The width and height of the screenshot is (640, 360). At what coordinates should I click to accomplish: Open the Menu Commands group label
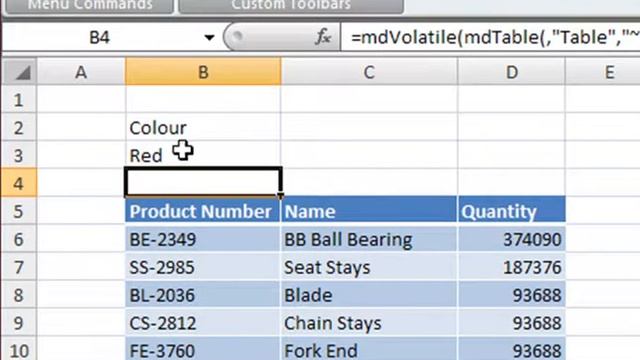coord(89,5)
